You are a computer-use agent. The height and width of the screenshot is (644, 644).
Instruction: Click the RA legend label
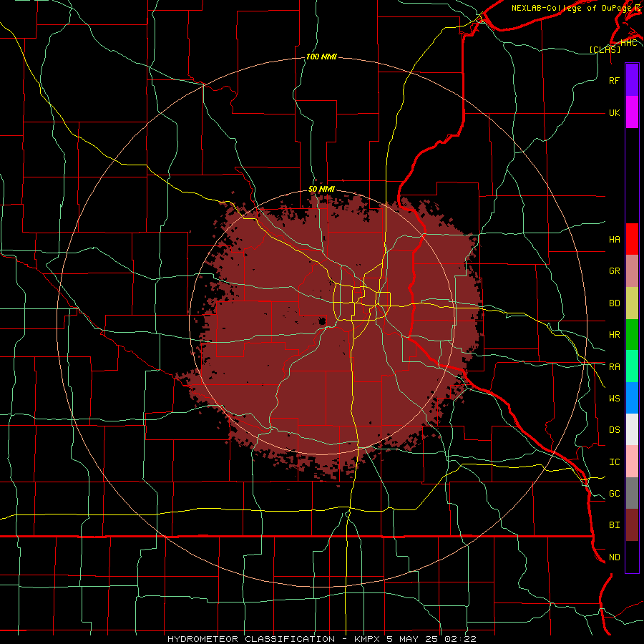(x=614, y=366)
